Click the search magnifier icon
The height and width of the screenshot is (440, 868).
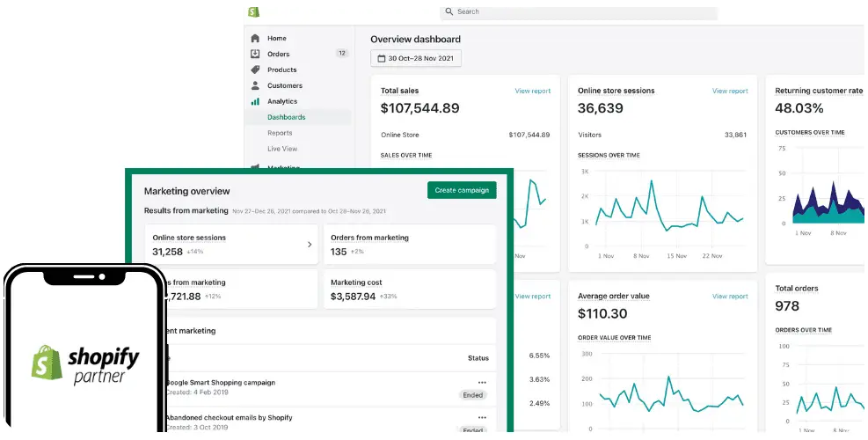[449, 11]
